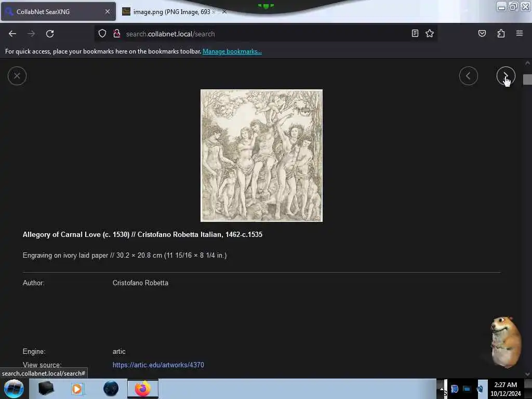
Task: Click the hamster desktop mascot
Action: point(505,342)
